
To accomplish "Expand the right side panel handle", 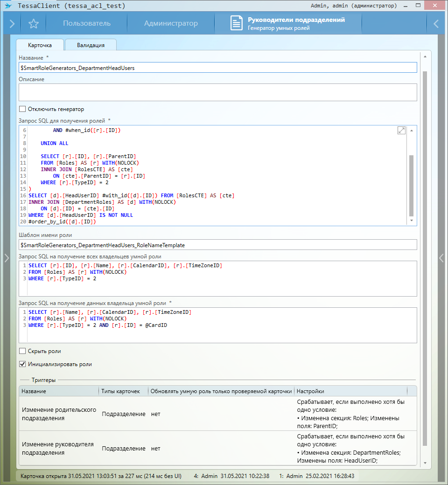I will click(441, 258).
